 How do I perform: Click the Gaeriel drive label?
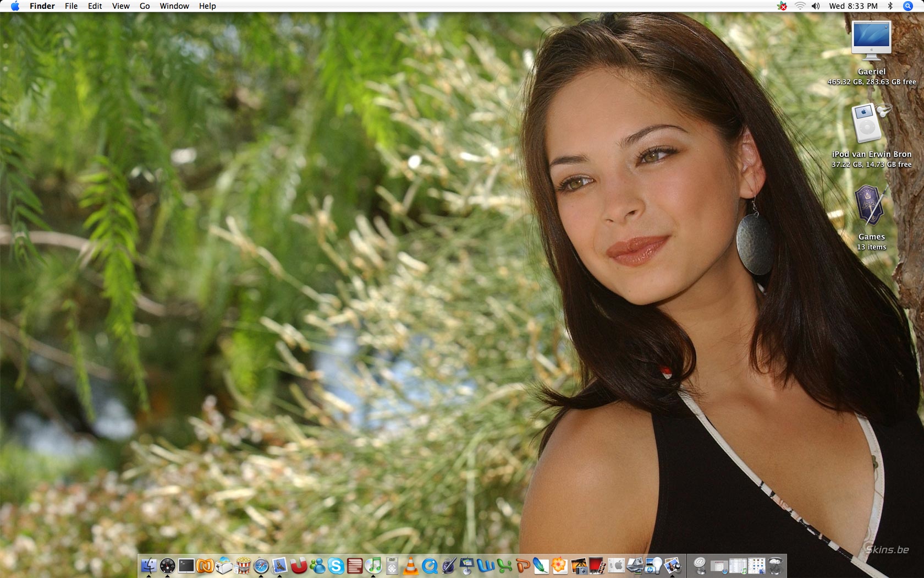pos(872,72)
